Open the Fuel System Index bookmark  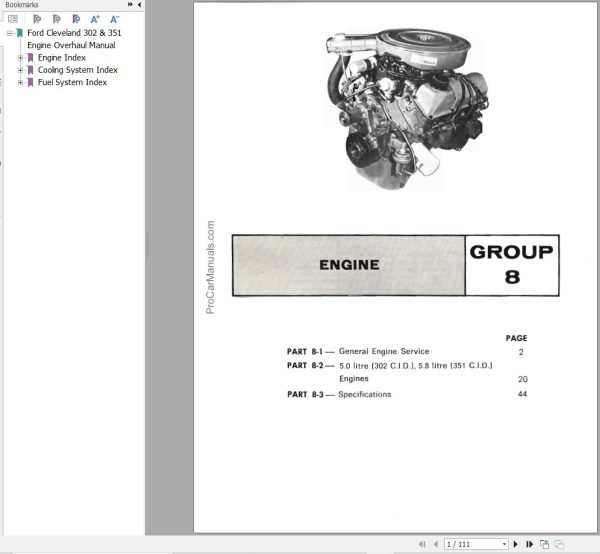tap(72, 82)
